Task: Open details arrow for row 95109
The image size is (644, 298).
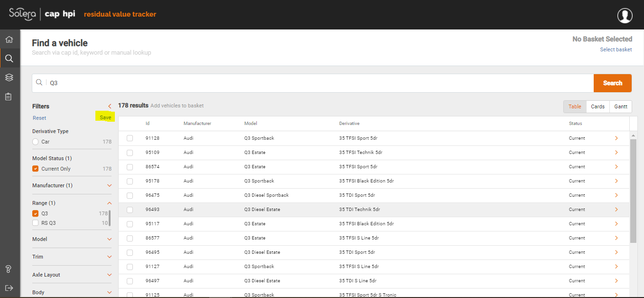Action: tap(616, 153)
